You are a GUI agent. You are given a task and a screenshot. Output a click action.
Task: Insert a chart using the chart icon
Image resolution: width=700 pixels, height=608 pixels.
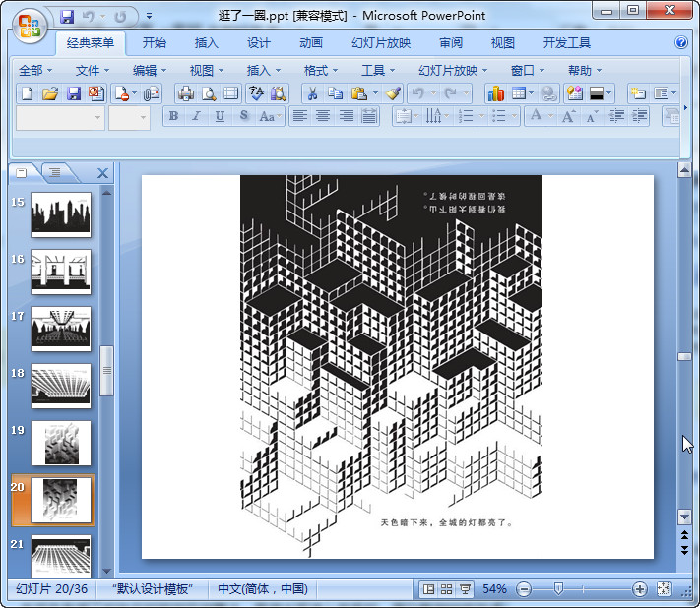495,93
